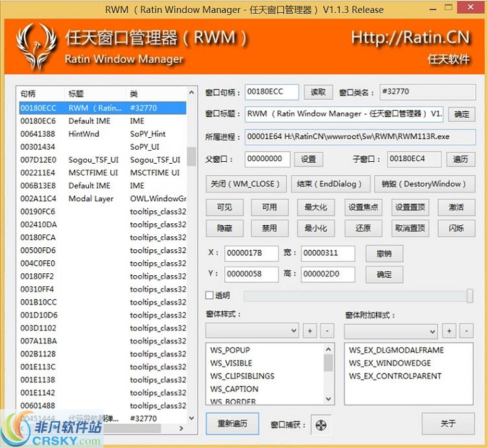Viewport: 488px width, 448px height.
Task: Click the 可见 visible button
Action: click(225, 207)
